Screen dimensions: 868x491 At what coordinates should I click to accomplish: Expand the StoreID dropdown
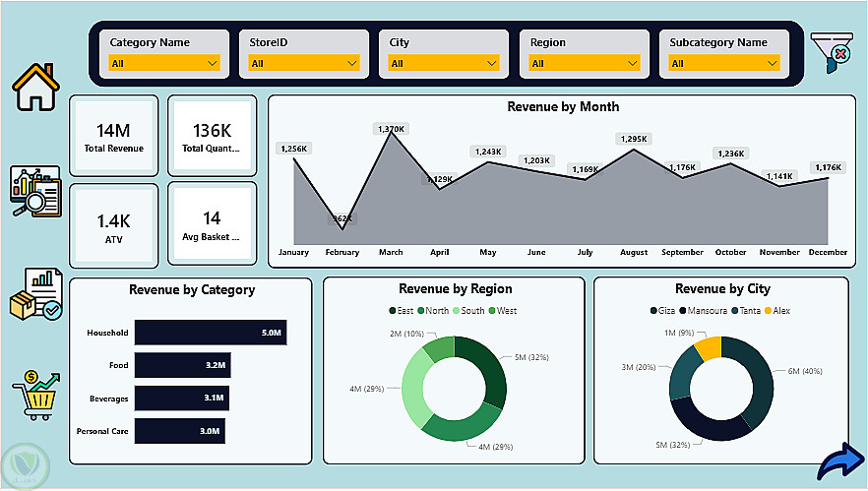click(304, 63)
